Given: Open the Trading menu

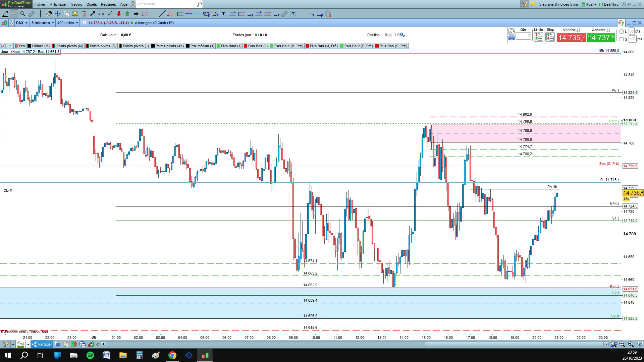Looking at the screenshot, I should click(x=76, y=4).
